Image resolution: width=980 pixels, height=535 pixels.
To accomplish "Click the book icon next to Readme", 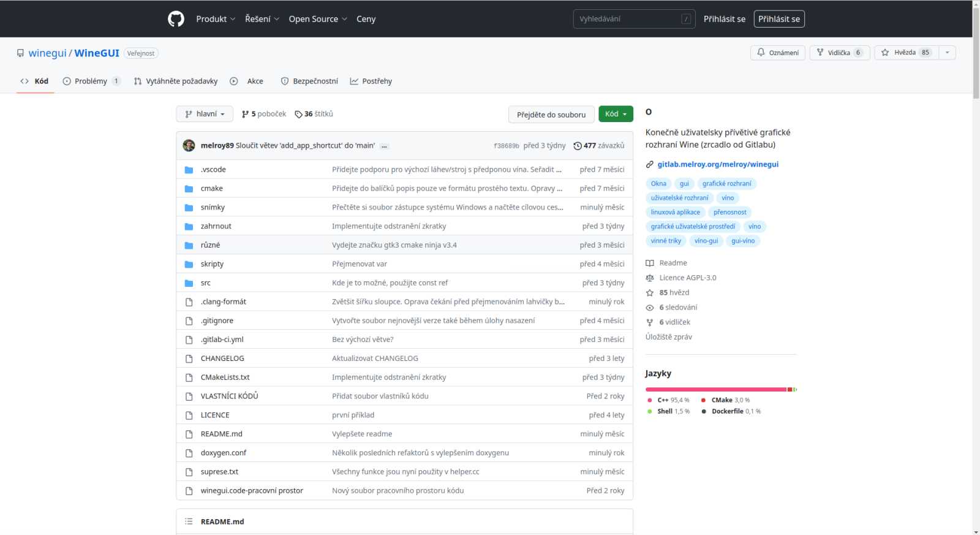I will 650,263.
